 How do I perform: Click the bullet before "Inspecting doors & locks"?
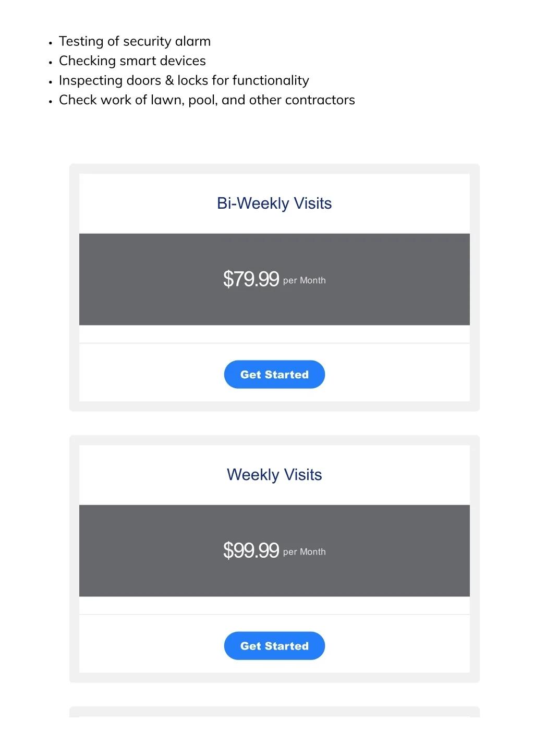(51, 82)
